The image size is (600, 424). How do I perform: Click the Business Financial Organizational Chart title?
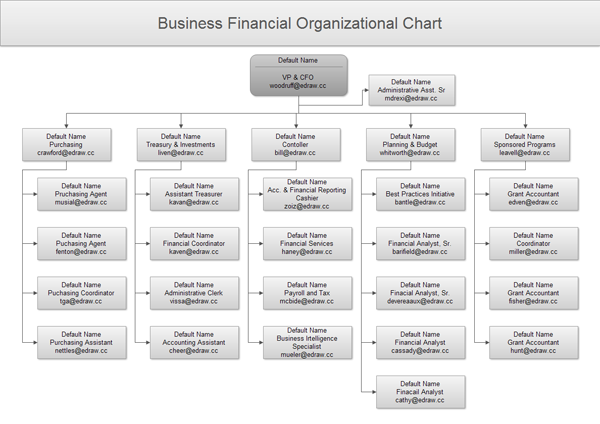click(x=299, y=22)
